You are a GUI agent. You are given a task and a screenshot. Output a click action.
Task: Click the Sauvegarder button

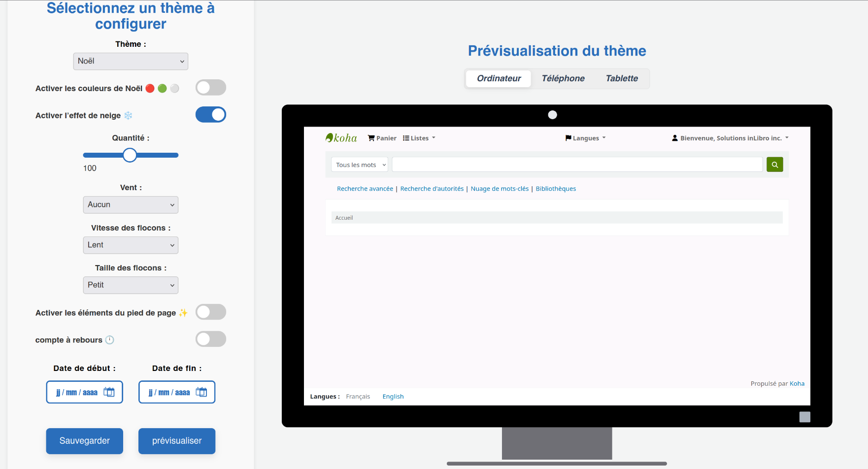pyautogui.click(x=85, y=441)
